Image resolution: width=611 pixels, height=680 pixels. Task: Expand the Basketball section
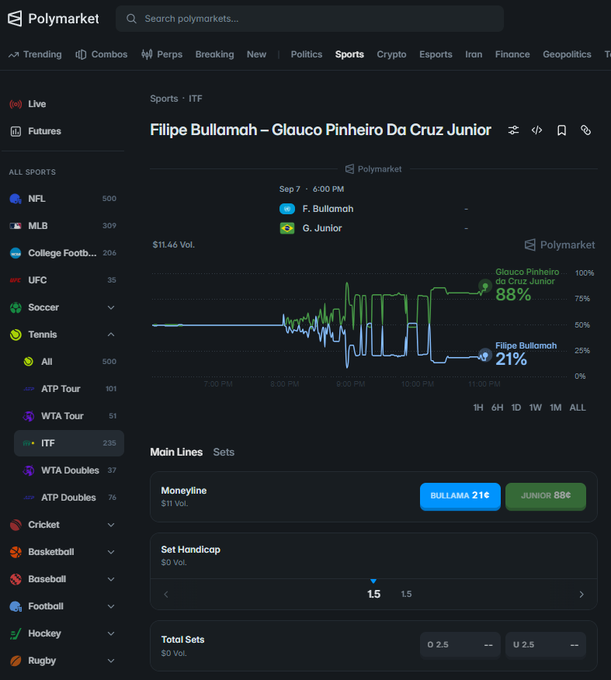(111, 552)
